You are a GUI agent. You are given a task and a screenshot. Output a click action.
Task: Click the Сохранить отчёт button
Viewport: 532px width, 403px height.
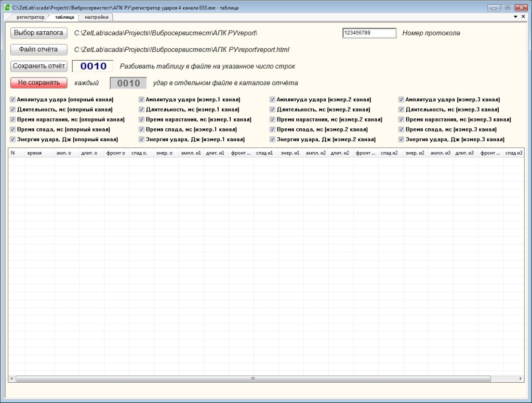(x=38, y=66)
